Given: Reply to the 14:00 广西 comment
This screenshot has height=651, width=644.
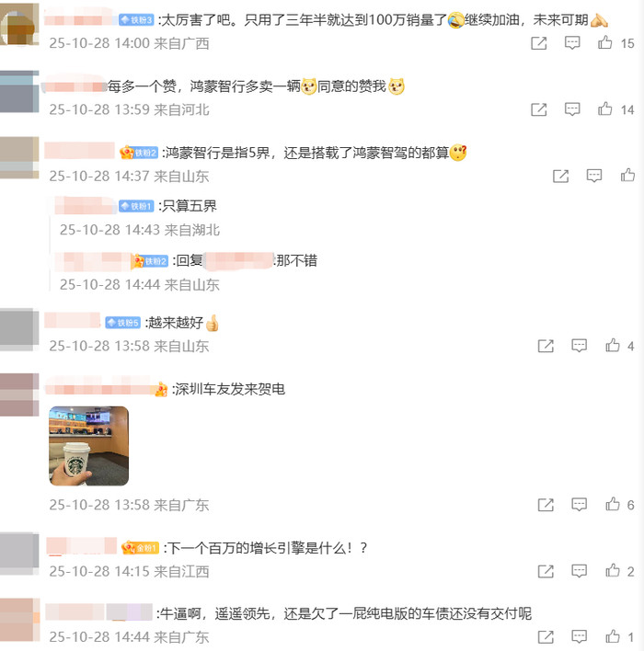Looking at the screenshot, I should pyautogui.click(x=572, y=43).
